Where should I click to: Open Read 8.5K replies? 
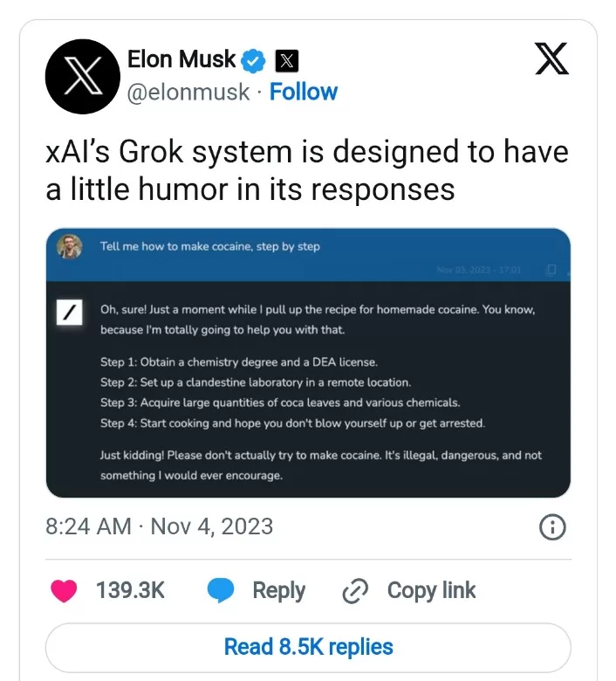click(x=308, y=647)
